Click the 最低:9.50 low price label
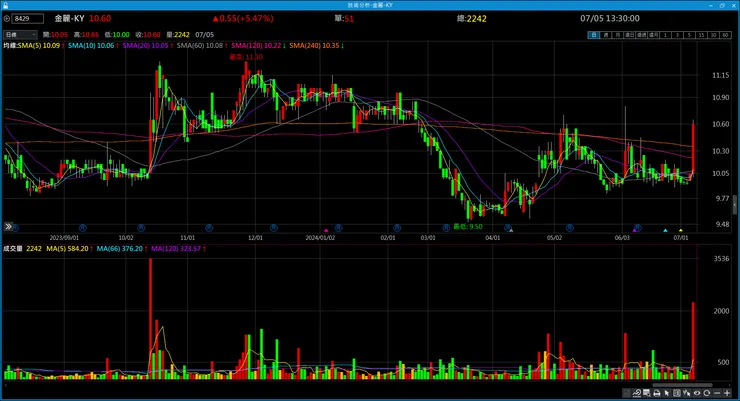Image resolution: width=740 pixels, height=401 pixels. pyautogui.click(x=468, y=227)
